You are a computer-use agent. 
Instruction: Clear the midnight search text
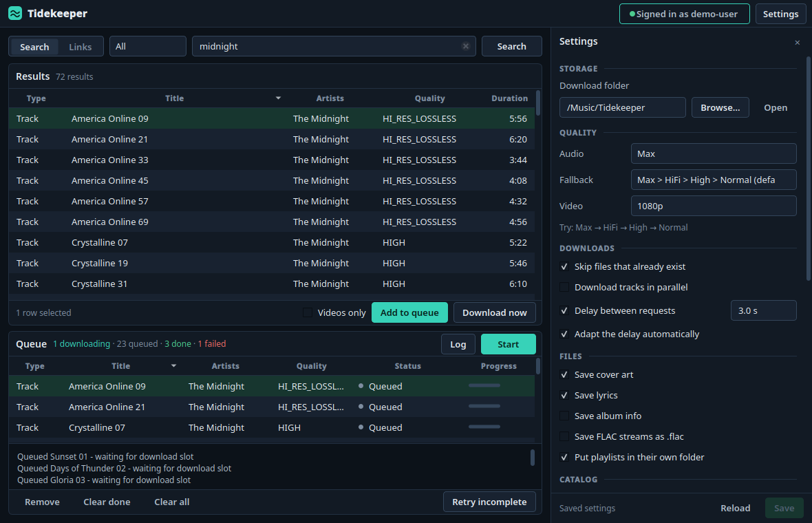click(466, 46)
